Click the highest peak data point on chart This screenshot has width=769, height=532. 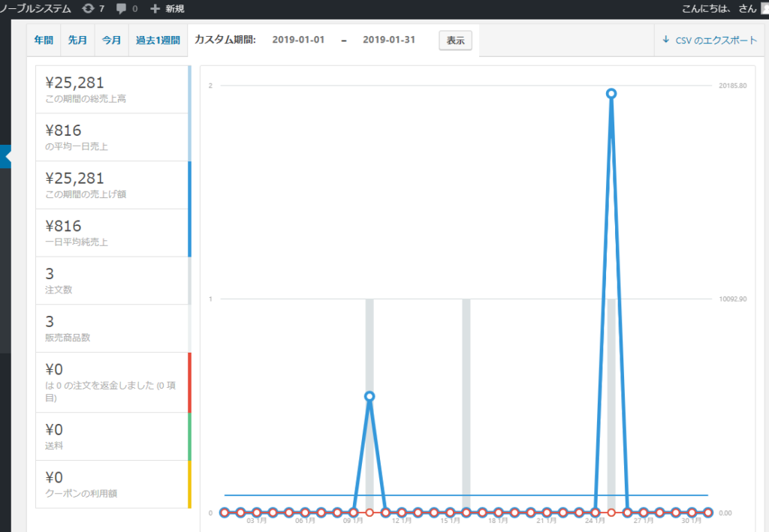coord(611,94)
